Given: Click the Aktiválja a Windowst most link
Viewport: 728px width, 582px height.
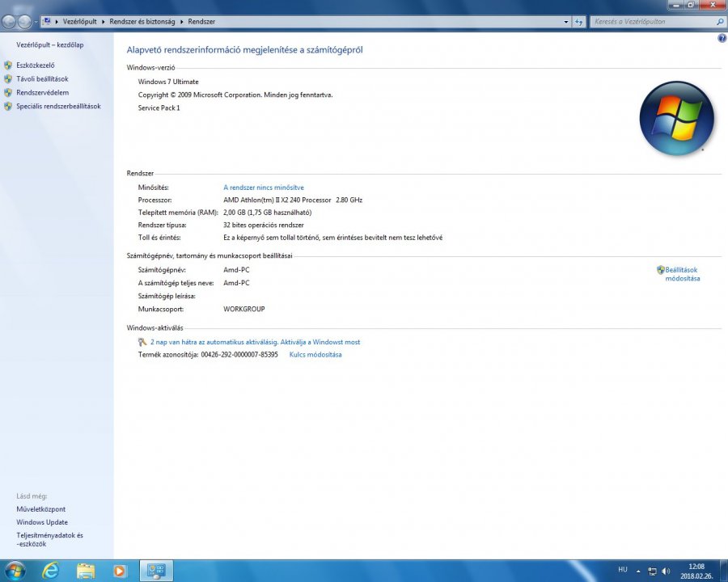Looking at the screenshot, I should [x=320, y=342].
